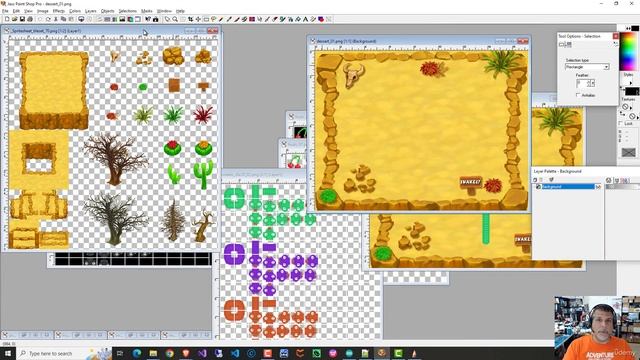Select the Magic Wand tool

pyautogui.click(x=221, y=19)
